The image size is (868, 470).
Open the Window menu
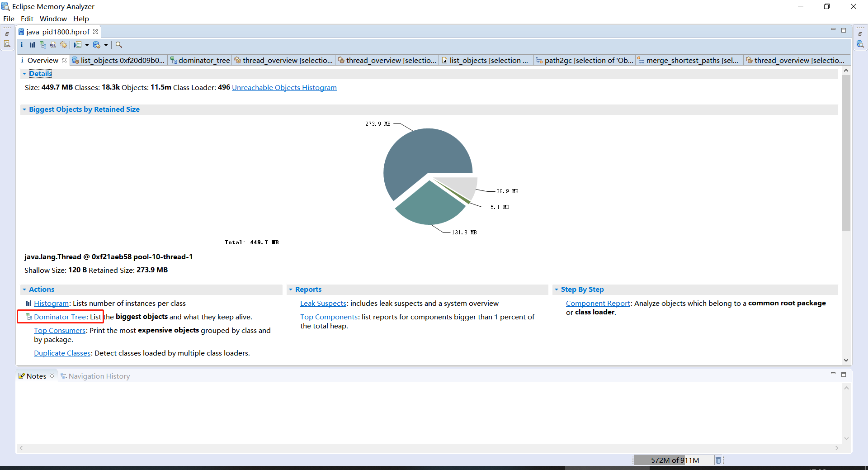point(53,19)
